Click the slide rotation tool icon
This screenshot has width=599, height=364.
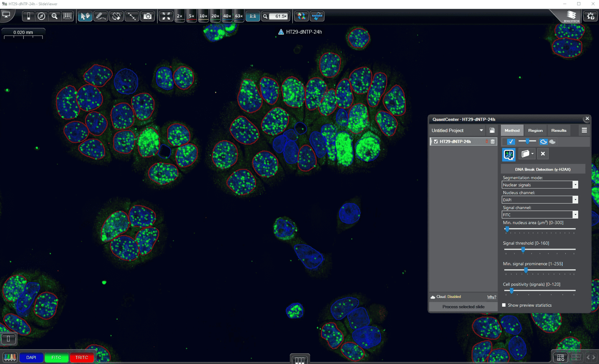(x=116, y=16)
